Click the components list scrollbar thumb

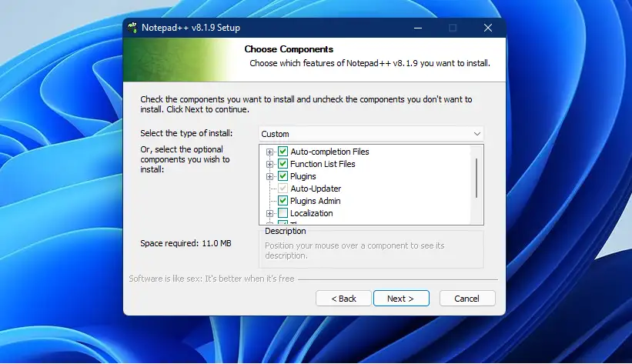coord(477,178)
